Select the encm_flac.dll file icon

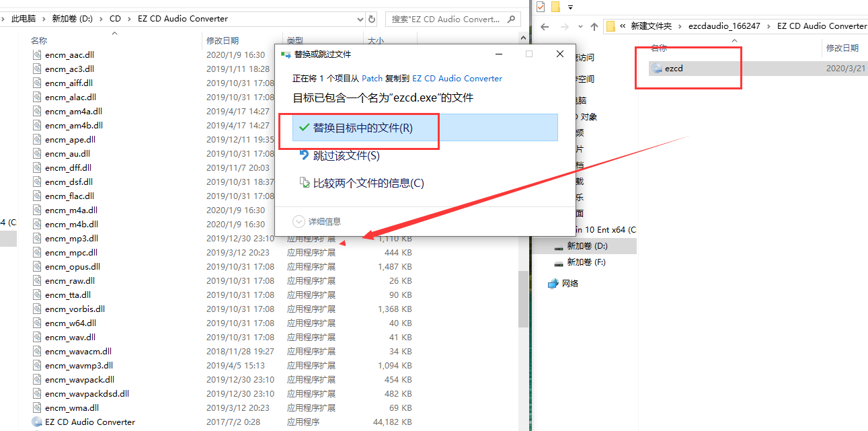tap(37, 196)
